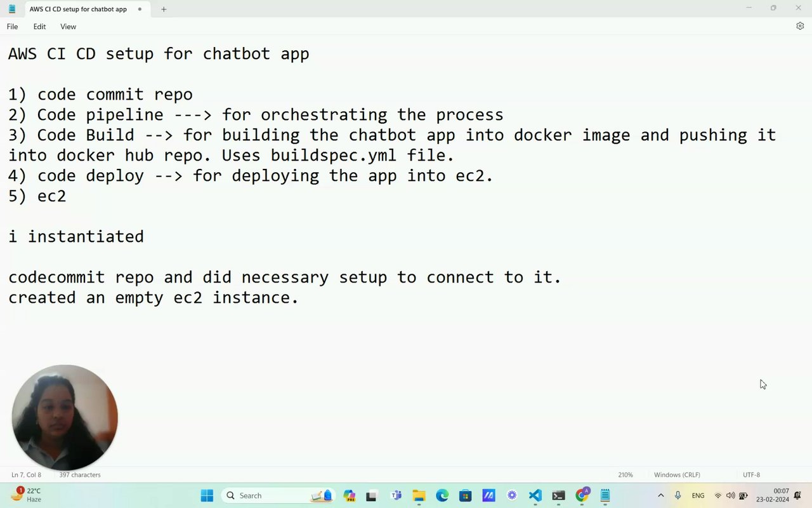Click the 210% zoom level in status bar

coord(625,475)
